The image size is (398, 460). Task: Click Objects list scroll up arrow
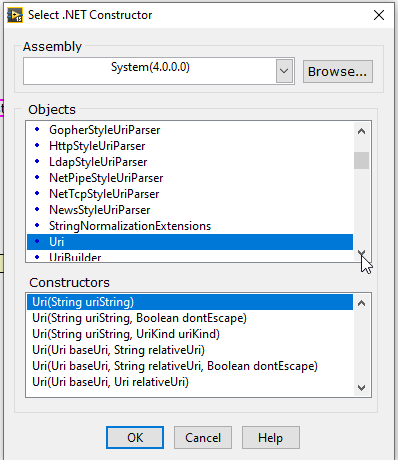pos(361,131)
